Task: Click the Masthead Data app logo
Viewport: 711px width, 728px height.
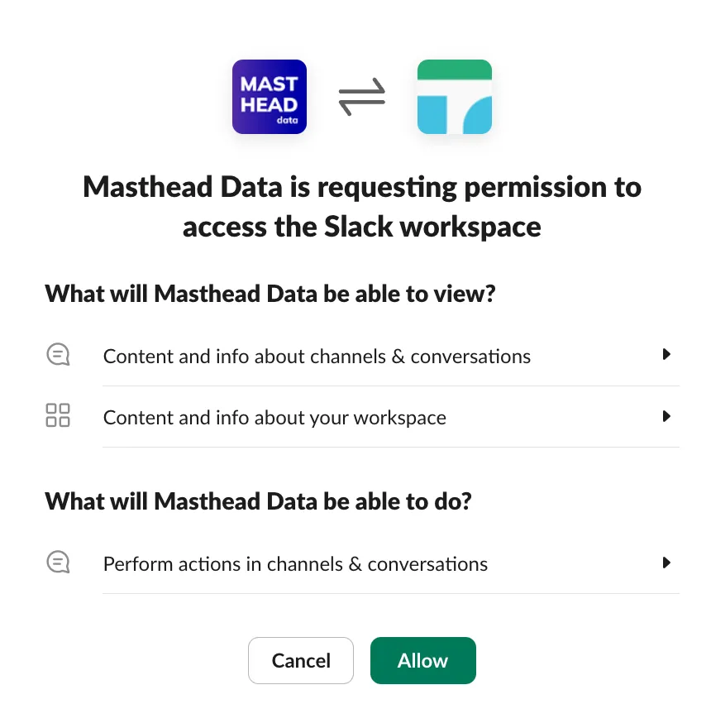Action: click(270, 97)
